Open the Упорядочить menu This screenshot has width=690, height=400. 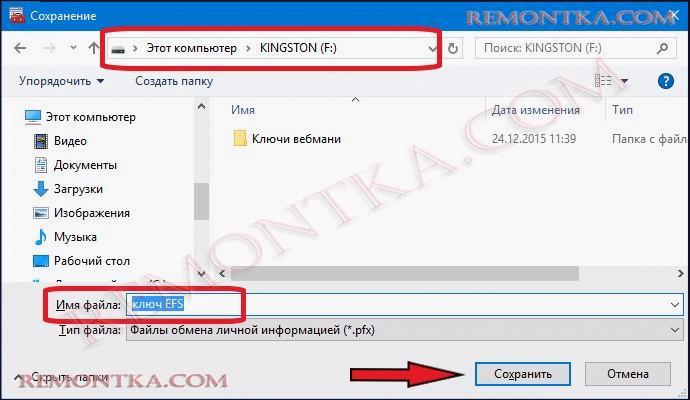point(62,81)
